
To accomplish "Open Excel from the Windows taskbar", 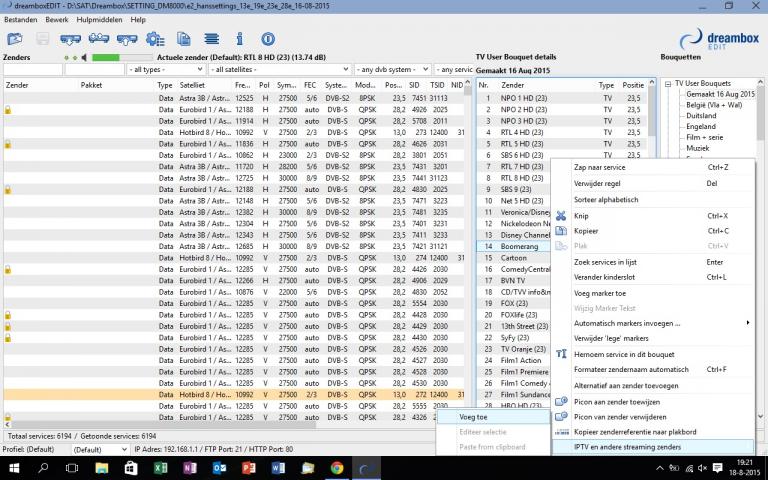I will coord(162,468).
